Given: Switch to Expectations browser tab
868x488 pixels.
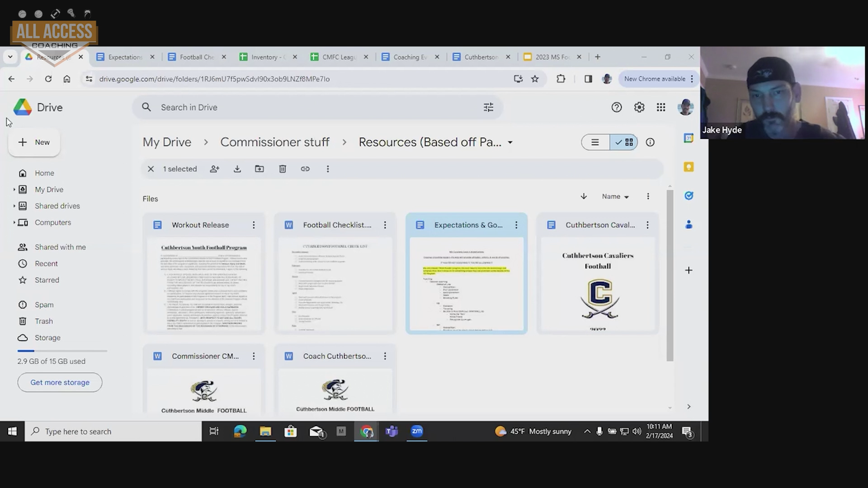Looking at the screenshot, I should click(x=125, y=57).
